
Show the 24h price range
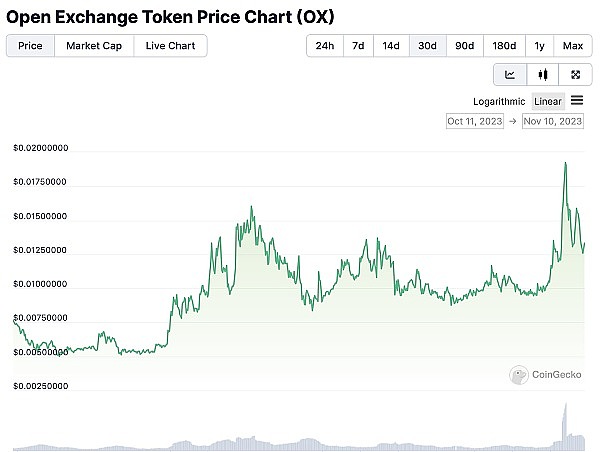pyautogui.click(x=325, y=46)
